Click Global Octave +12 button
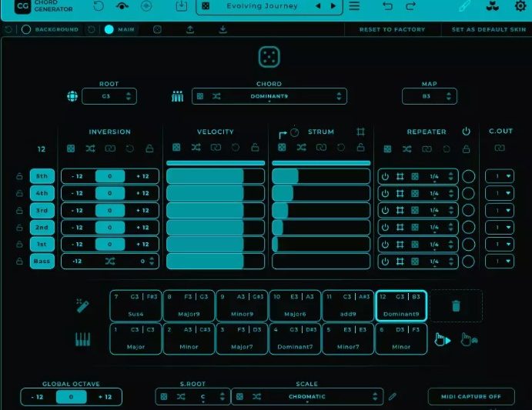532x410 pixels. coord(105,397)
